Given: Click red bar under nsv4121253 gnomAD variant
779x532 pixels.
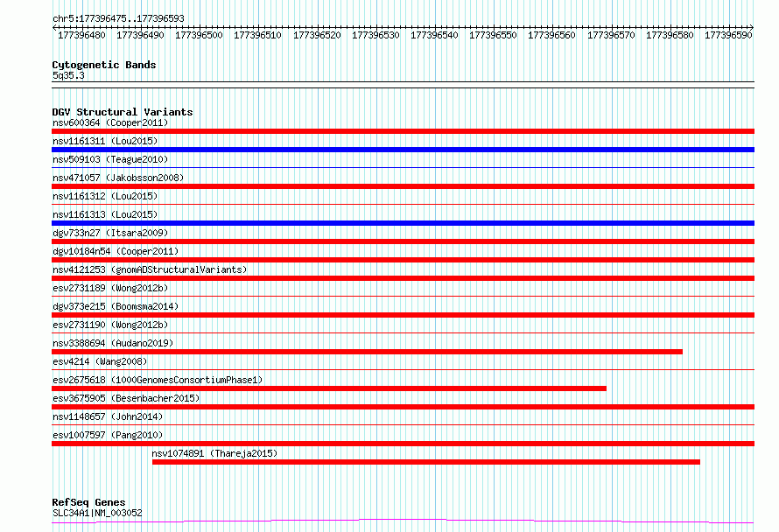Looking at the screenshot, I should pos(403,278).
